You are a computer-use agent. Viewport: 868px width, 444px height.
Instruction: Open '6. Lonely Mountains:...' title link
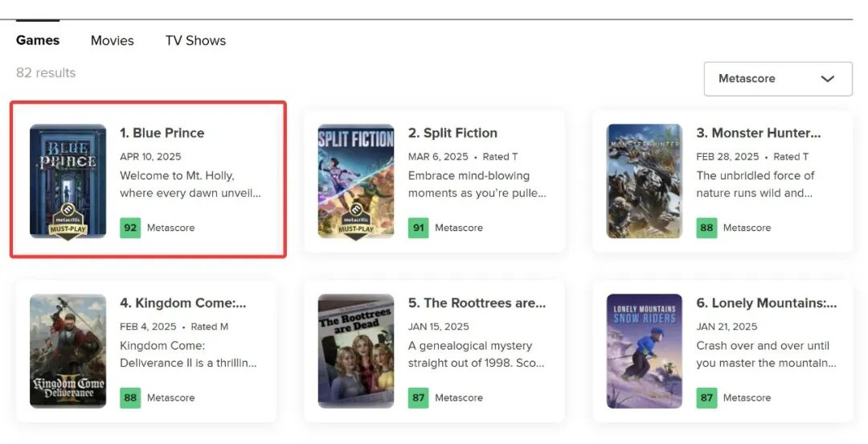[767, 303]
